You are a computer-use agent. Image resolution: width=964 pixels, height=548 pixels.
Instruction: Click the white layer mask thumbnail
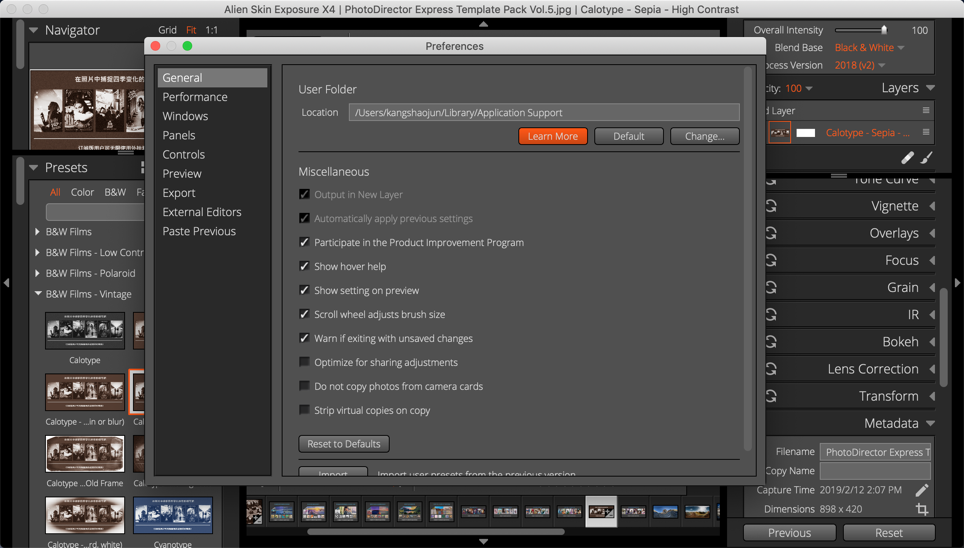805,133
